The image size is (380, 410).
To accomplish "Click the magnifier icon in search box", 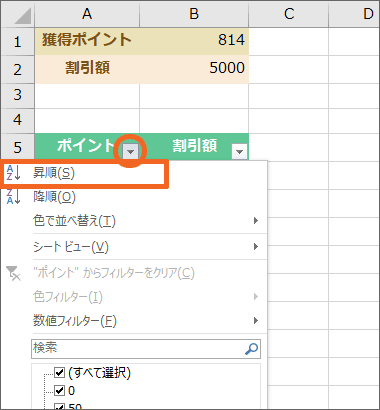I will click(251, 349).
